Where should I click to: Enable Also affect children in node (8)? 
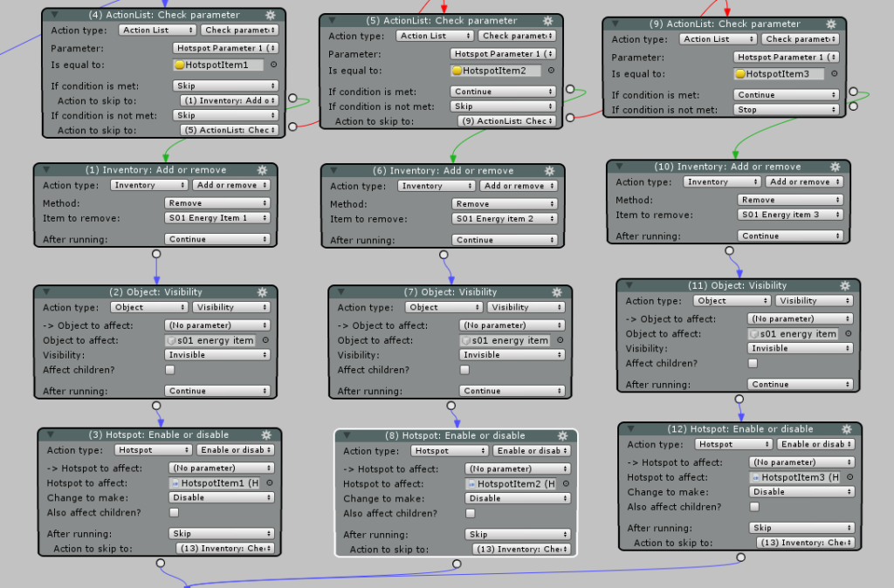(x=471, y=513)
